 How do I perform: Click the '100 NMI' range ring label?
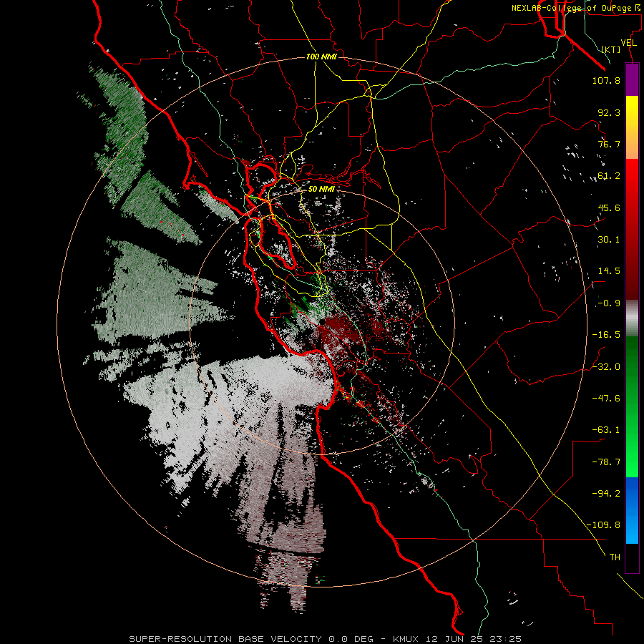[x=321, y=57]
